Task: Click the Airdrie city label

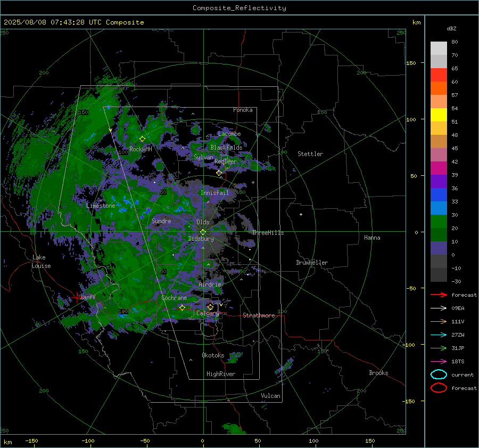Action: (x=210, y=284)
